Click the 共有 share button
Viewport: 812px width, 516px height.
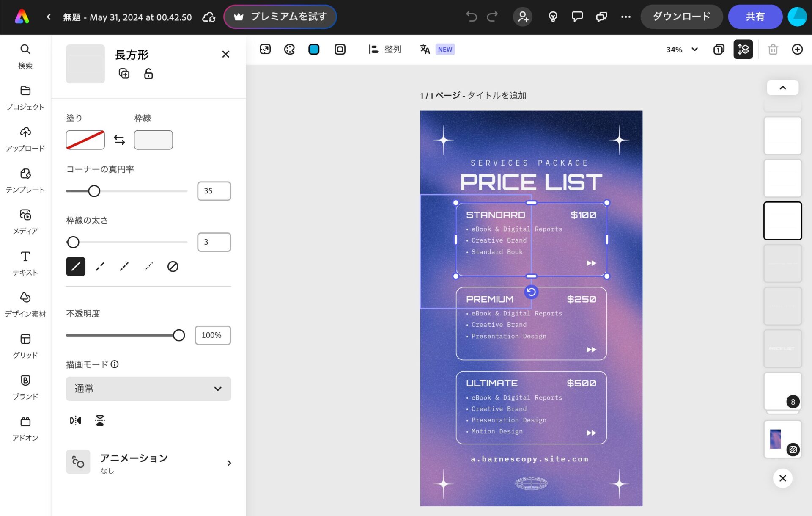click(x=755, y=17)
